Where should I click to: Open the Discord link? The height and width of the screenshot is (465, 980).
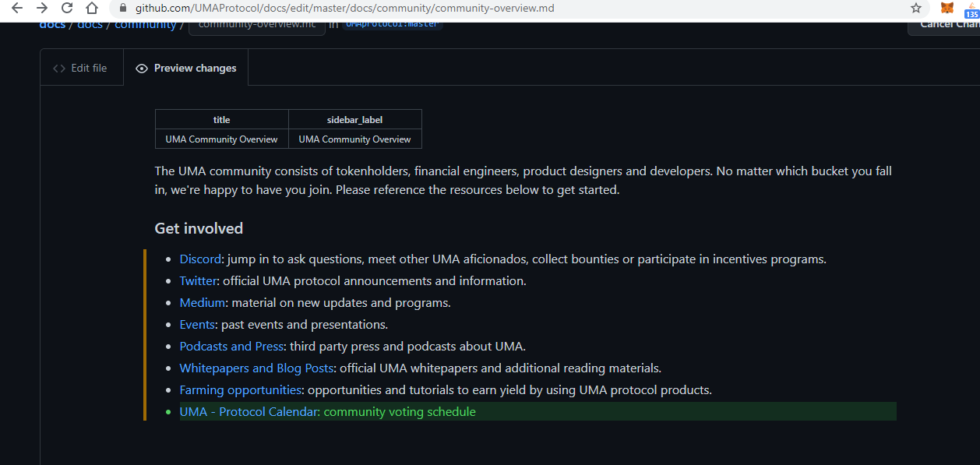[200, 259]
